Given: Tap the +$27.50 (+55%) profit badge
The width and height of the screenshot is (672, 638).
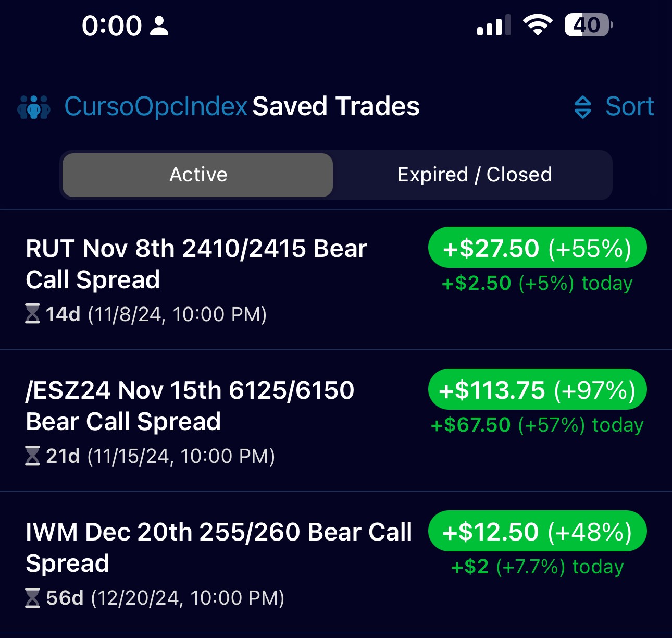Looking at the screenshot, I should pyautogui.click(x=537, y=248).
